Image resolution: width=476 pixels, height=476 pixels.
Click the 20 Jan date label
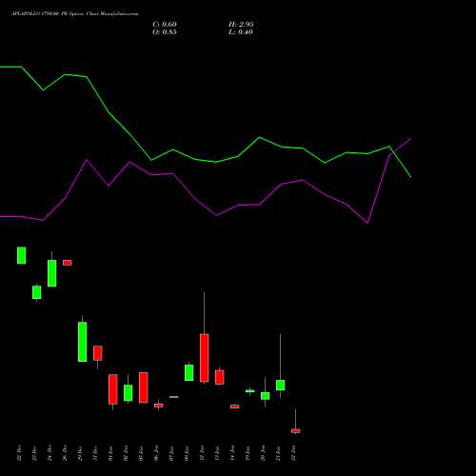coord(263,453)
